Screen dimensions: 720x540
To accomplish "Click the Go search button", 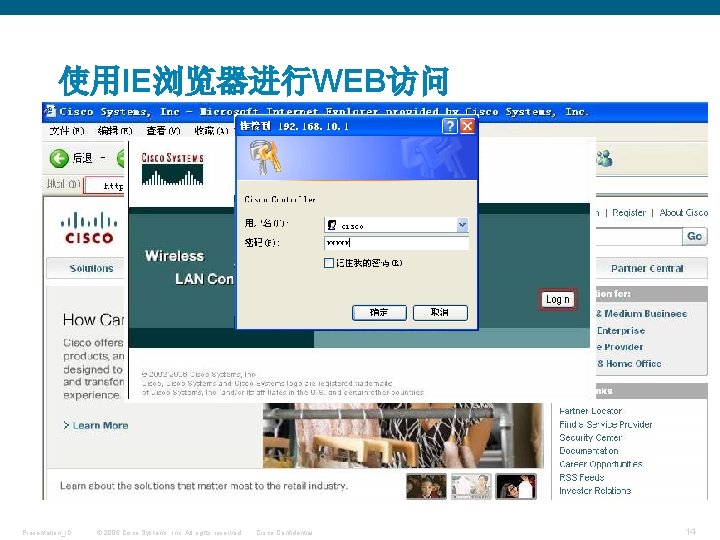I will [x=694, y=236].
